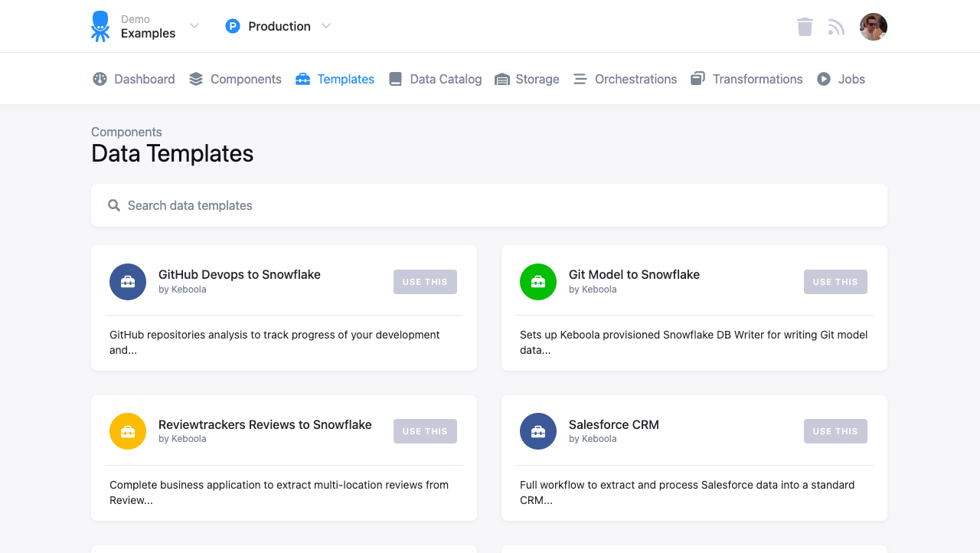The image size is (980, 553).
Task: Click the Data Templates page heading
Action: coord(172,153)
